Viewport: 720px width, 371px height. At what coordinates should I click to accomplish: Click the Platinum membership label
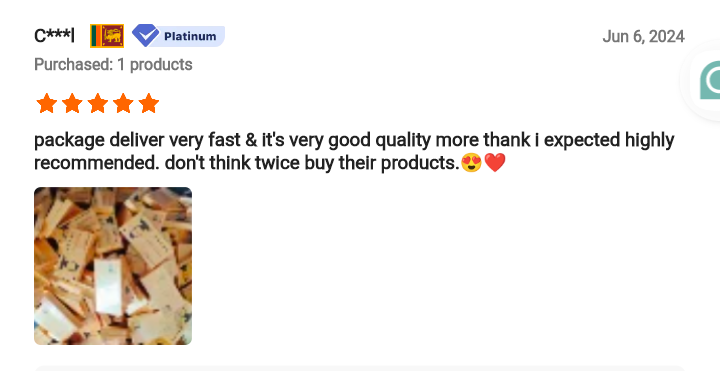190,36
